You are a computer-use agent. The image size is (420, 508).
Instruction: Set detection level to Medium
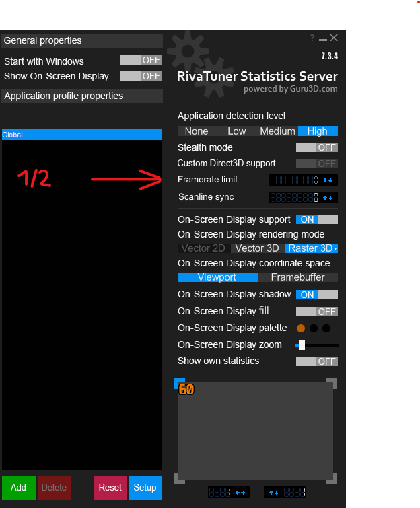[x=277, y=131]
